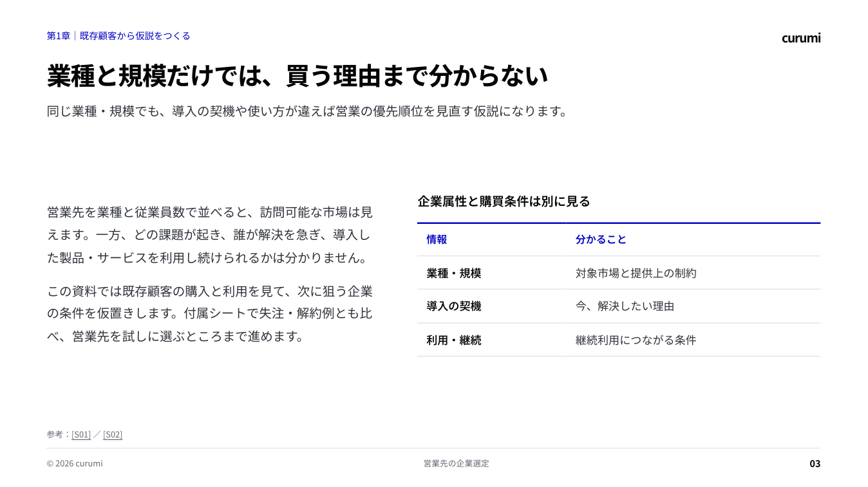The image size is (868, 487).
Task: Click the paragraph beginning この資料では既存顧客の購入
Action: click(210, 314)
